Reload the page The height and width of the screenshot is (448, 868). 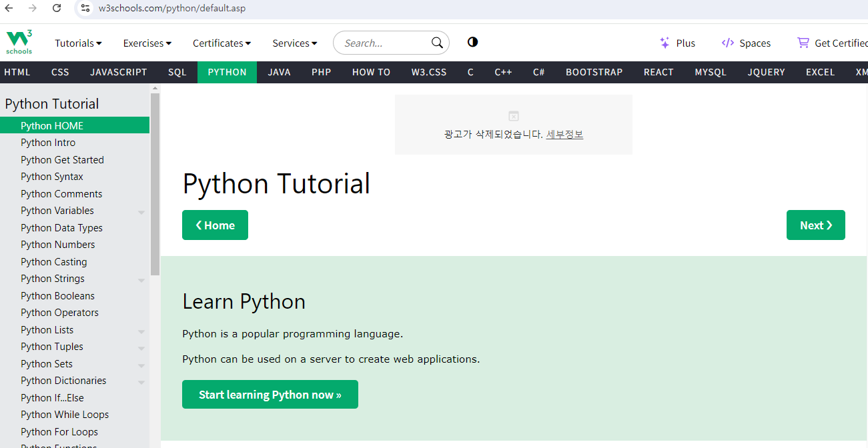(x=57, y=8)
